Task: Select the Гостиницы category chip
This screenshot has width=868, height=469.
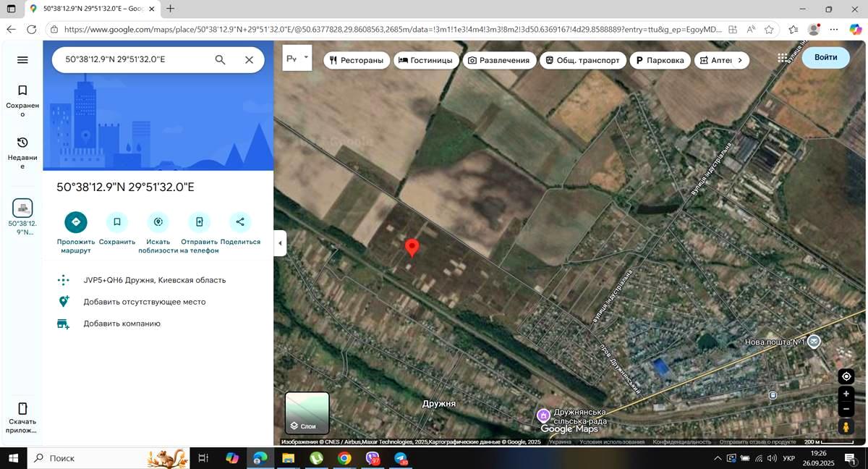Action: [x=425, y=61]
